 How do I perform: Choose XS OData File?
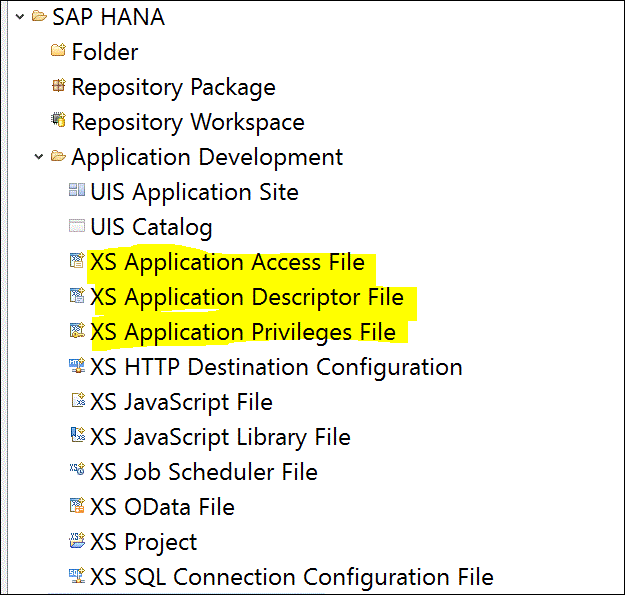tap(163, 507)
